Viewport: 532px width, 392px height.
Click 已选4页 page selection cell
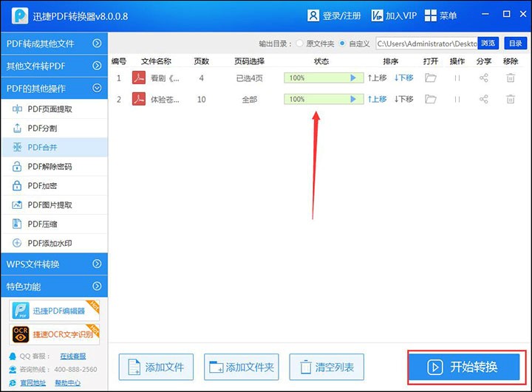[250, 78]
